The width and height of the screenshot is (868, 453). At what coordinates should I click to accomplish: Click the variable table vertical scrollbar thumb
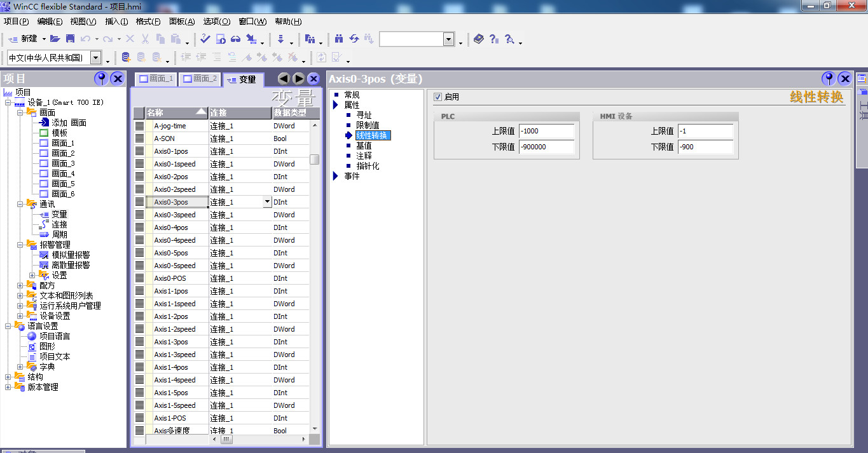314,159
